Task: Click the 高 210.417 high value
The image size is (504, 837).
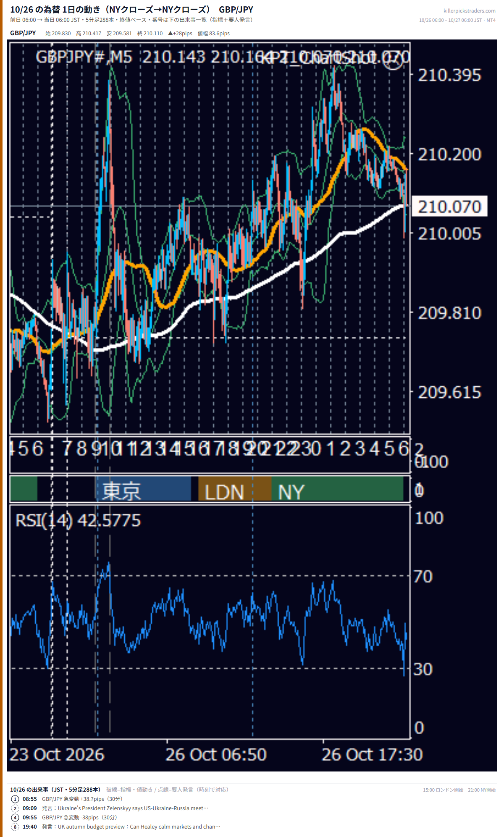Action: point(89,33)
